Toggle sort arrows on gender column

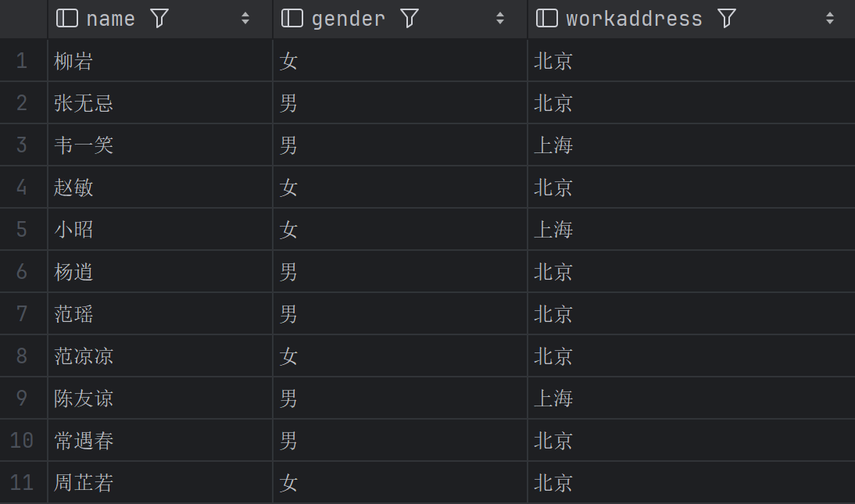(500, 19)
